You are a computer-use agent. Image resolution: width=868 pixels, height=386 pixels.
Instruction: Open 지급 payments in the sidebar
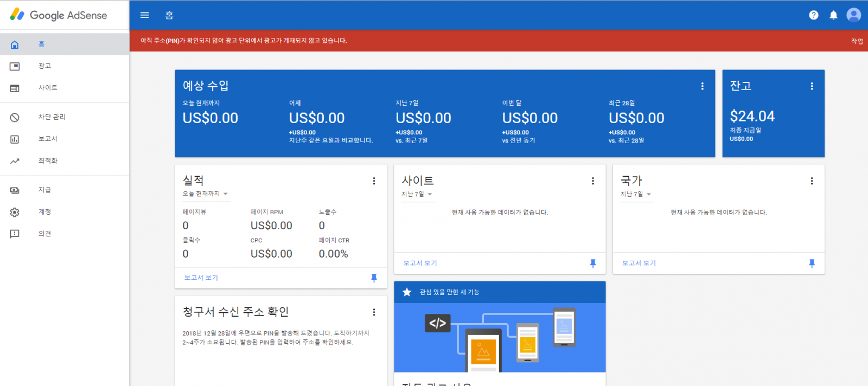click(44, 190)
